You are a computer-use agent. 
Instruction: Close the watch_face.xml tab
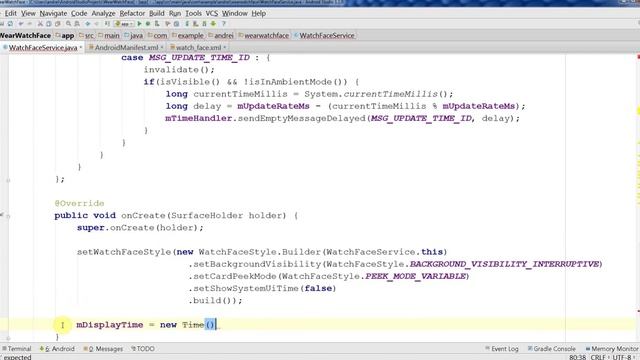224,47
